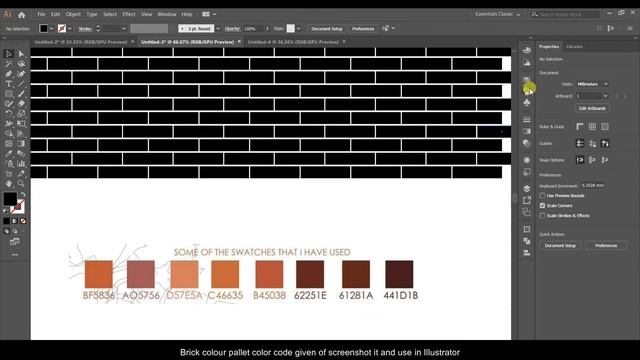The image size is (640, 360).
Task: Select the Scale tool
Action: pyautogui.click(x=21, y=113)
